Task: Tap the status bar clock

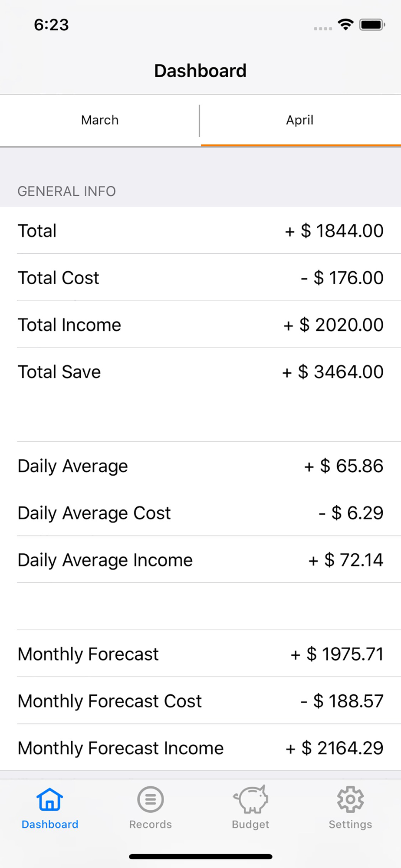Action: [x=51, y=25]
